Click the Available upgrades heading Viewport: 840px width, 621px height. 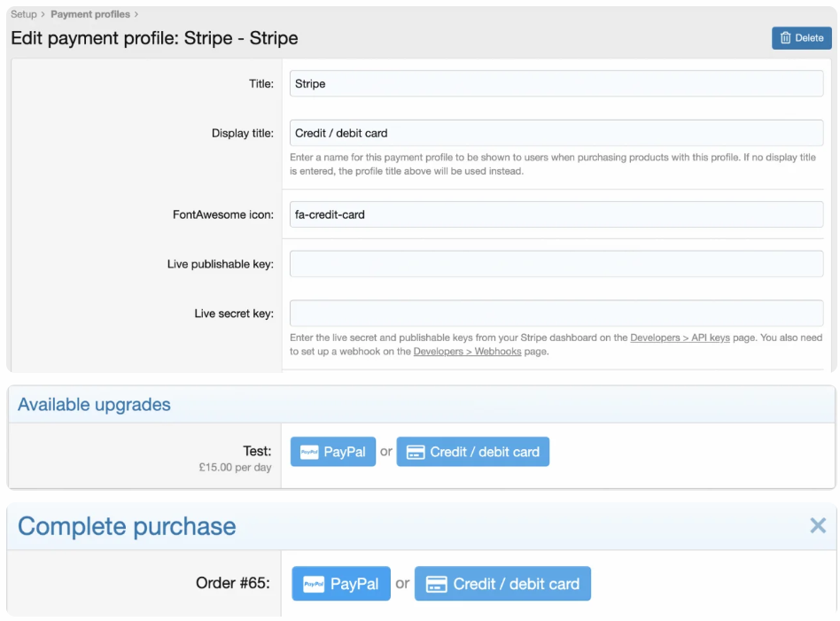click(94, 405)
